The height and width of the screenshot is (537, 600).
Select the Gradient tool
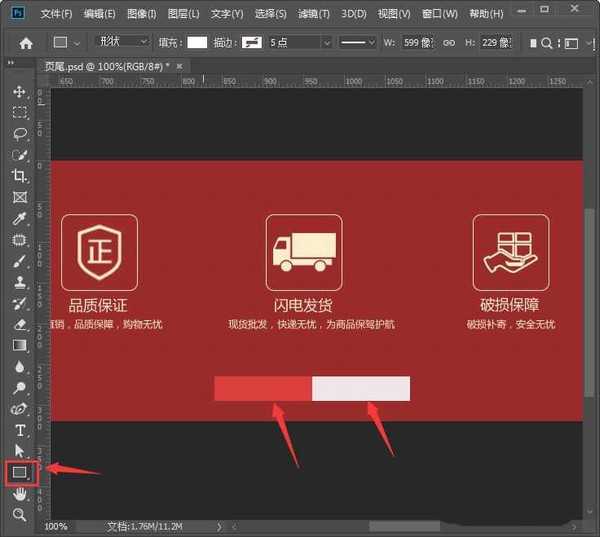(19, 345)
